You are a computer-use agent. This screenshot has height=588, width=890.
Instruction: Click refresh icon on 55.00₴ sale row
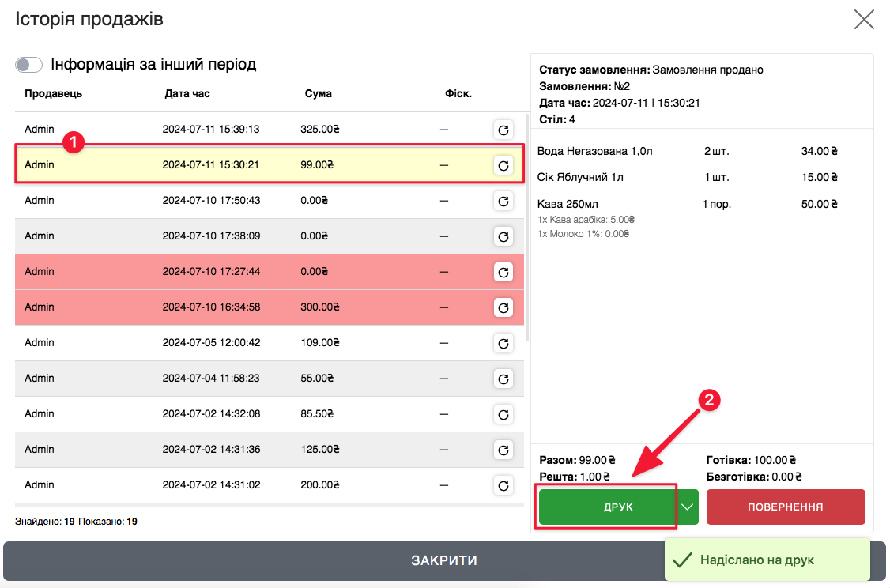503,379
